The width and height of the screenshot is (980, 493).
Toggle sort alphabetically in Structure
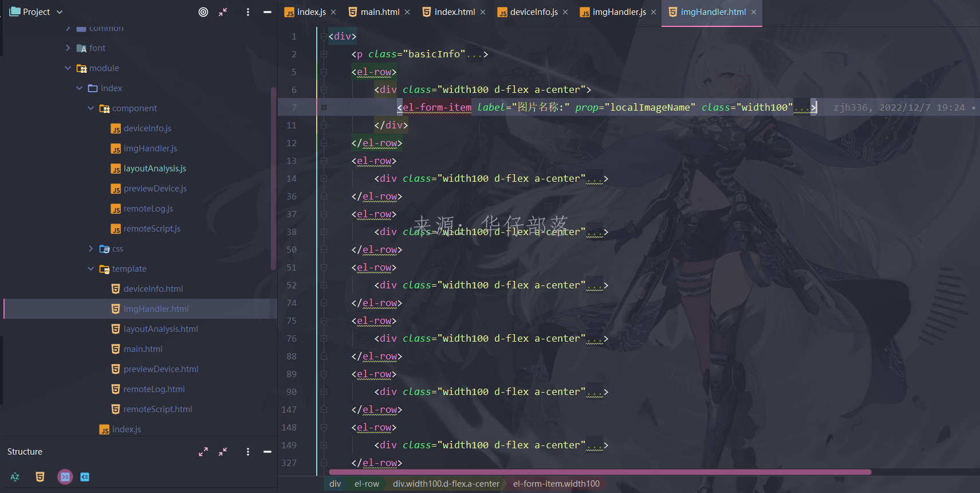[15, 477]
